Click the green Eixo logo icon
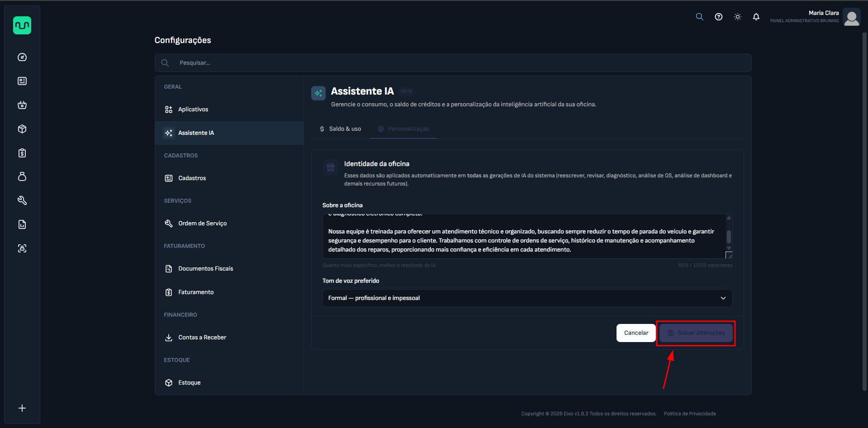This screenshot has width=868, height=428. pyautogui.click(x=22, y=25)
